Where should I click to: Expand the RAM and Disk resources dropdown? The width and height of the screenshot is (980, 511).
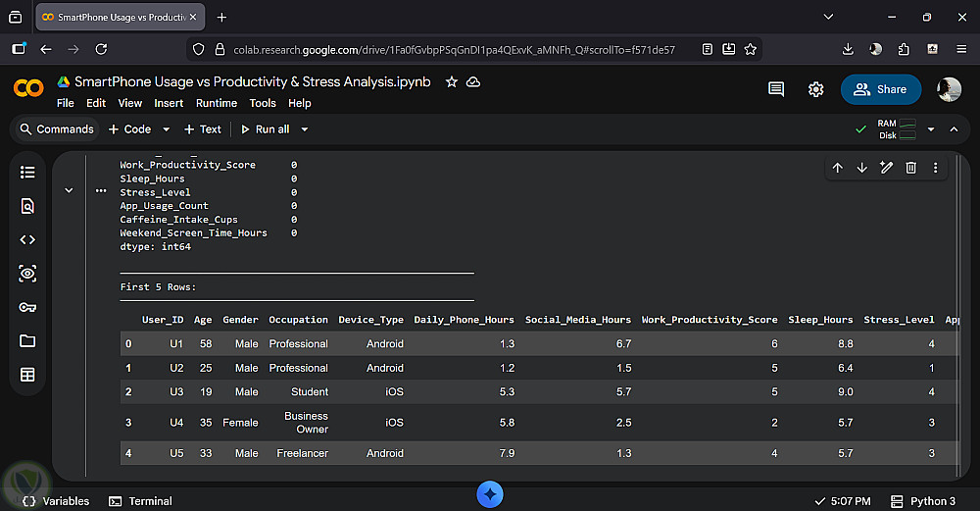[x=930, y=129]
